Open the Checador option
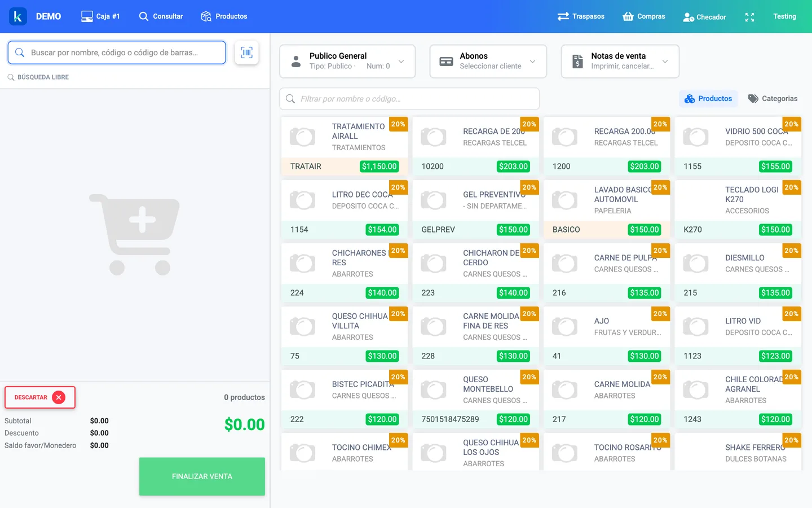This screenshot has width=812, height=508. pyautogui.click(x=705, y=17)
